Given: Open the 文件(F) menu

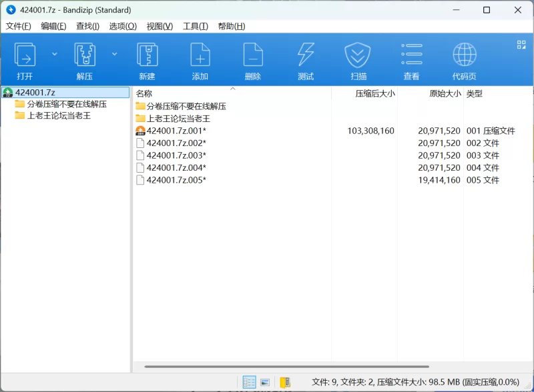Looking at the screenshot, I should (x=19, y=26).
